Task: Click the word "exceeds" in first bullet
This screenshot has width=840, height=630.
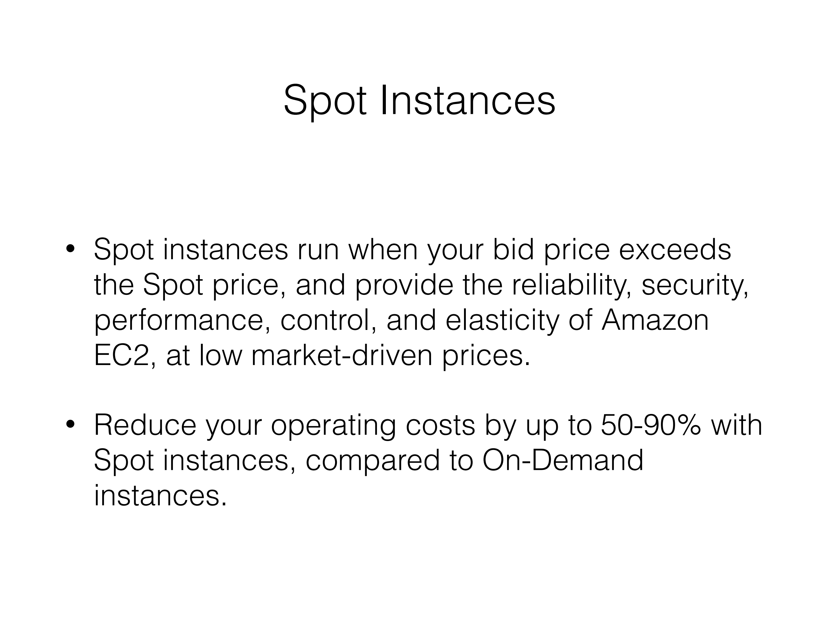Action: pos(675,250)
